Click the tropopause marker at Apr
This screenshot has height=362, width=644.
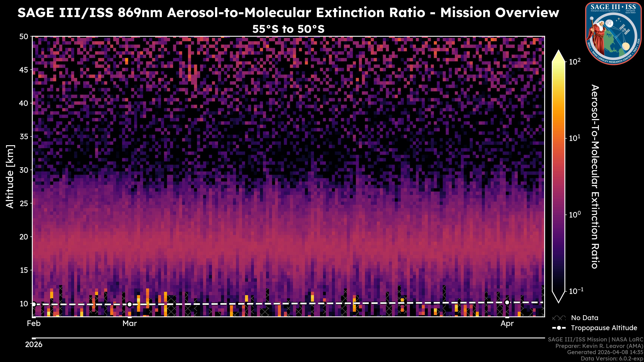507,303
